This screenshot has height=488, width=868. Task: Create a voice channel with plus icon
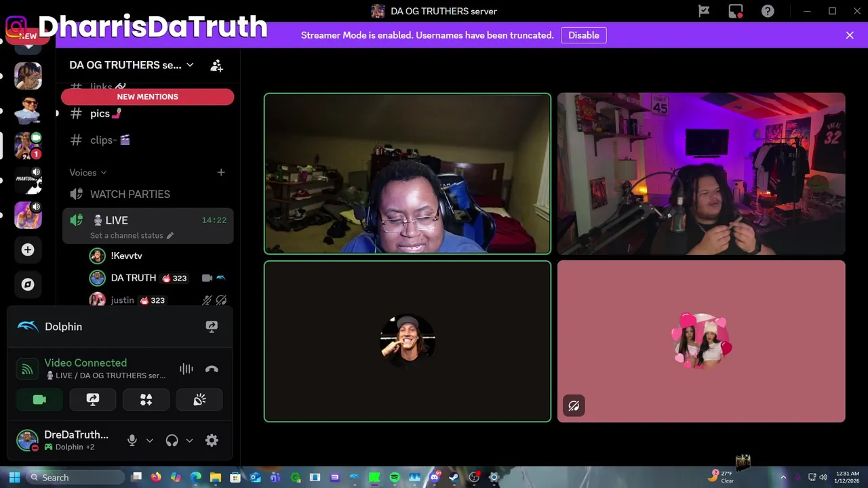point(221,173)
